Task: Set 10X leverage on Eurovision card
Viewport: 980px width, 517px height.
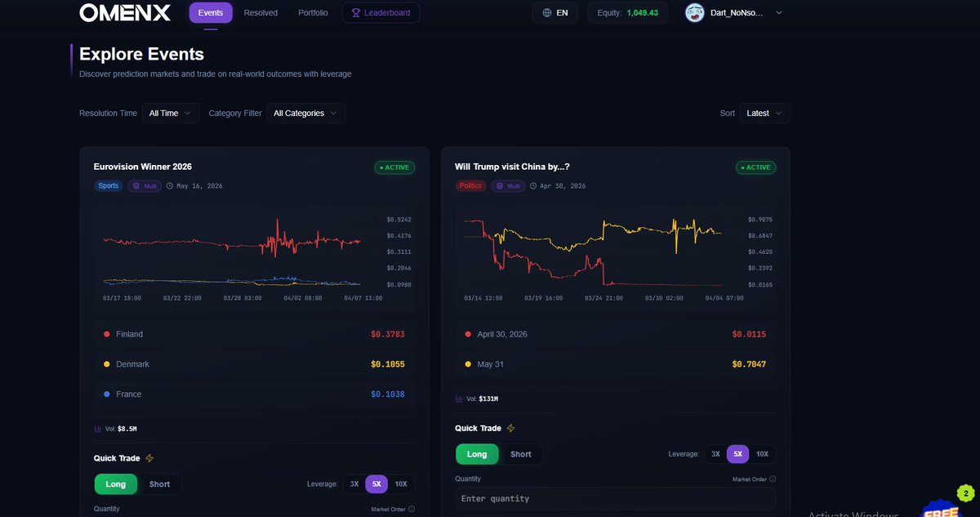Action: pos(401,484)
